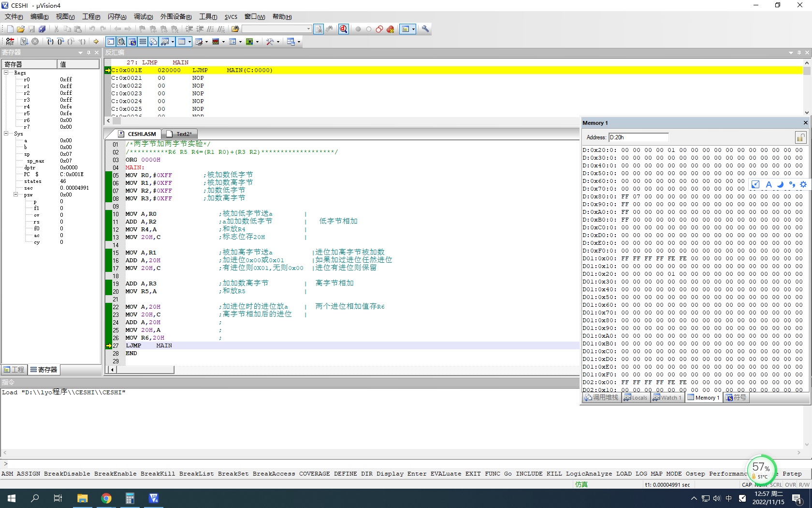The width and height of the screenshot is (812, 508).
Task: Open the 文件 menu
Action: click(x=14, y=17)
